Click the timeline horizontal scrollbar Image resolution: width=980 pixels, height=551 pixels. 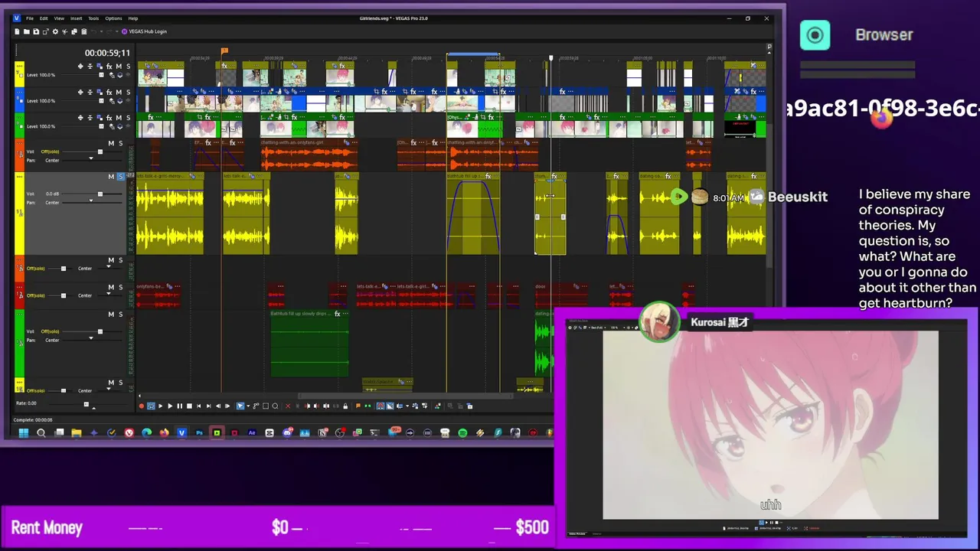[406, 396]
